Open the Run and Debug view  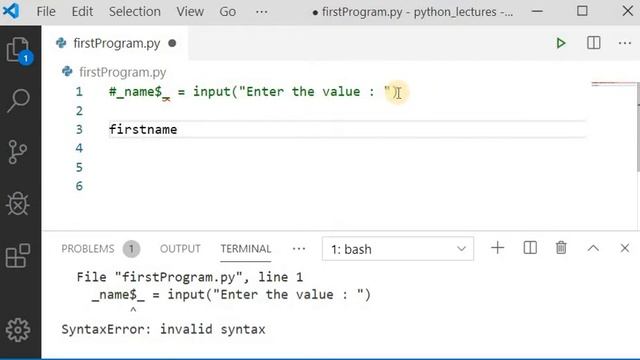point(18,203)
